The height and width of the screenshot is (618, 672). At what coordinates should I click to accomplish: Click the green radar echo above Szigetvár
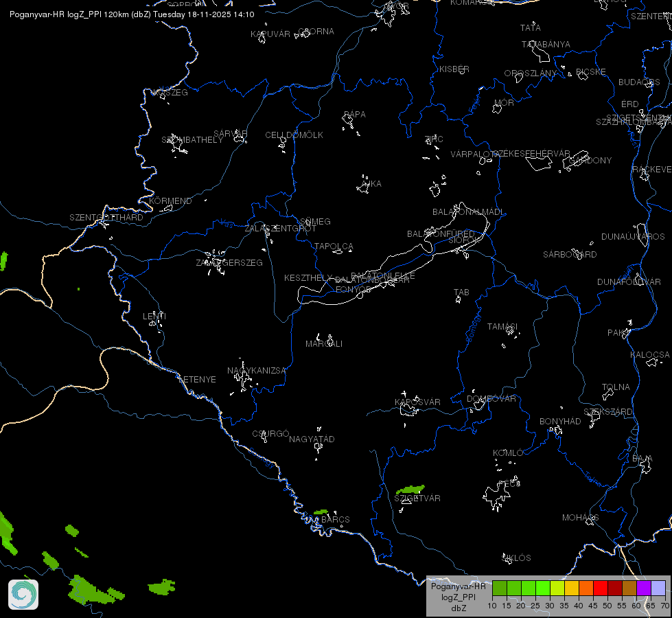[410, 490]
